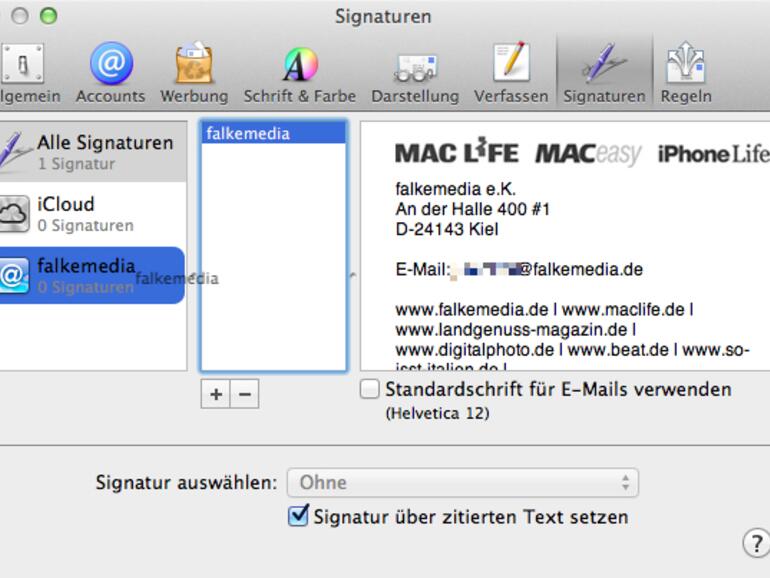Click the falkemedia account @ icon

(14, 275)
